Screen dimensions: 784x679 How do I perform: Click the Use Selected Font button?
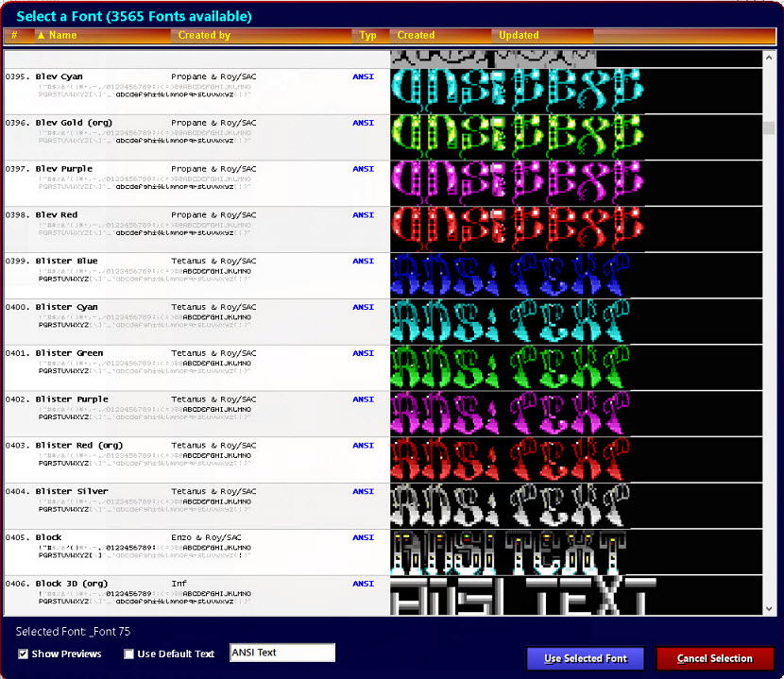point(585,658)
